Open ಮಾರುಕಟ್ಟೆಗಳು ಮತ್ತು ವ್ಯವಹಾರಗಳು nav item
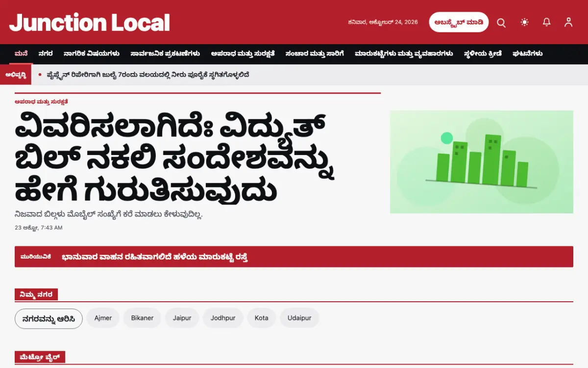 [x=404, y=53]
